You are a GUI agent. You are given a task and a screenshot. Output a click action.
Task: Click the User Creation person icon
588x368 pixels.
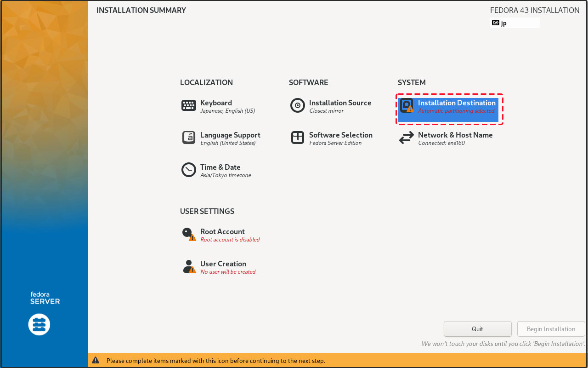189,267
